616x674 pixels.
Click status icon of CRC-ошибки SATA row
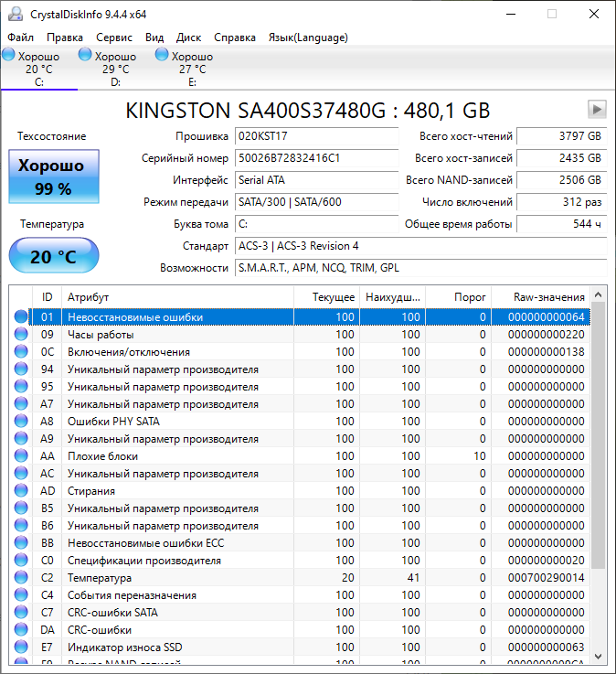click(21, 612)
